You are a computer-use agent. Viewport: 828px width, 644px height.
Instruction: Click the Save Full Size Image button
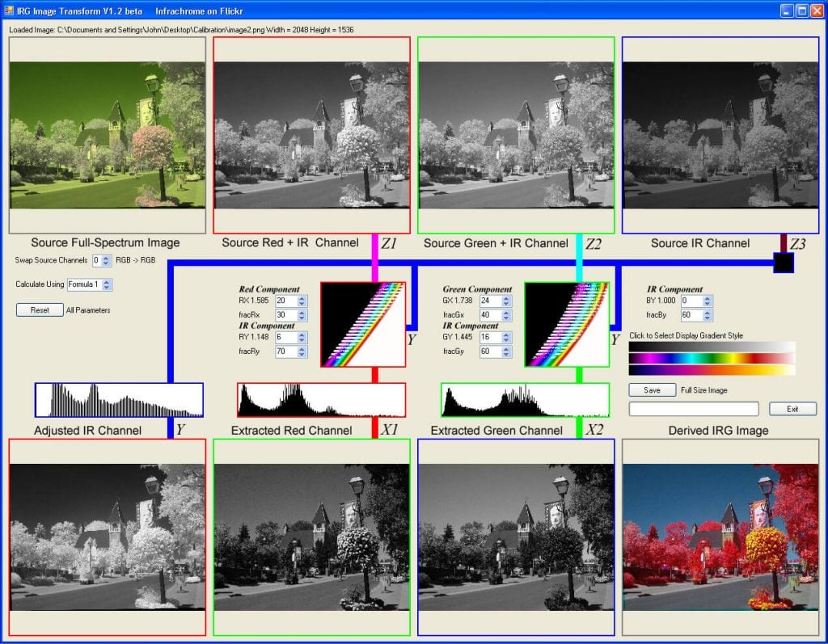click(653, 390)
